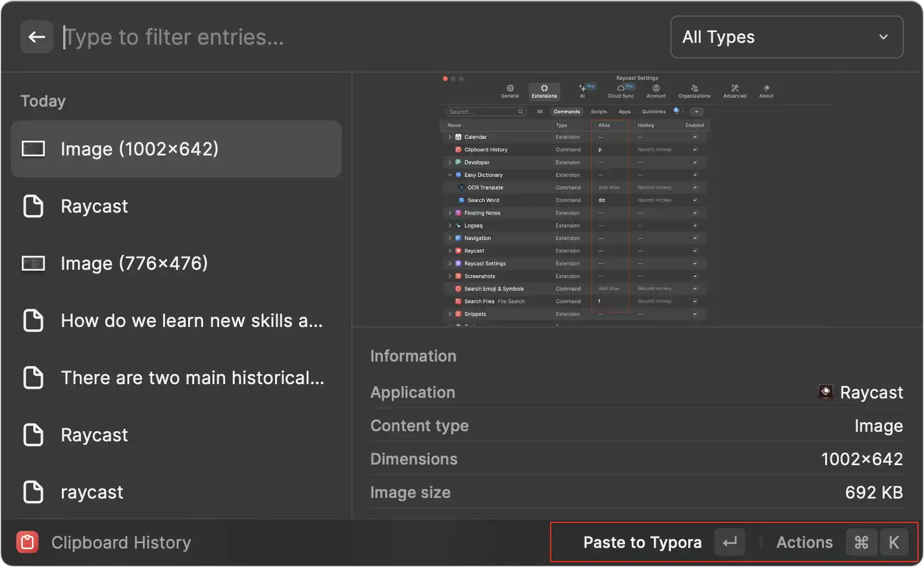
Task: Click the Paste to Typora button
Action: 642,542
